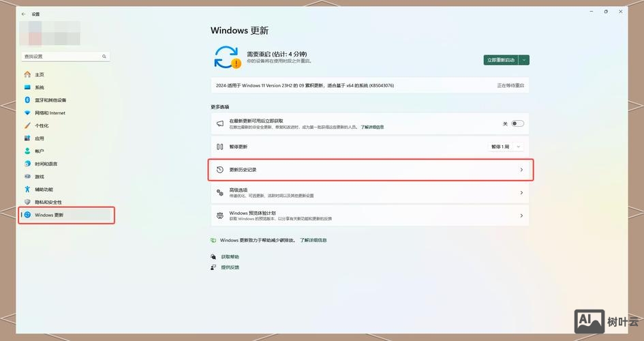Open the 应用 apps icon in sidebar
Screen dimensions: 644x341
(27, 138)
